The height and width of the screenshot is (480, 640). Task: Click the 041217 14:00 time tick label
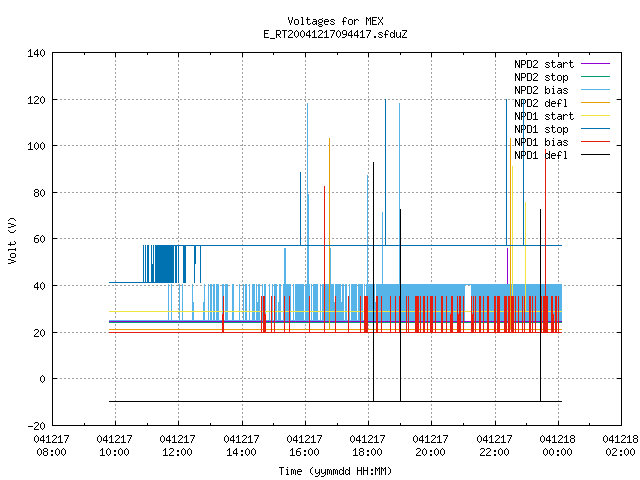241,446
